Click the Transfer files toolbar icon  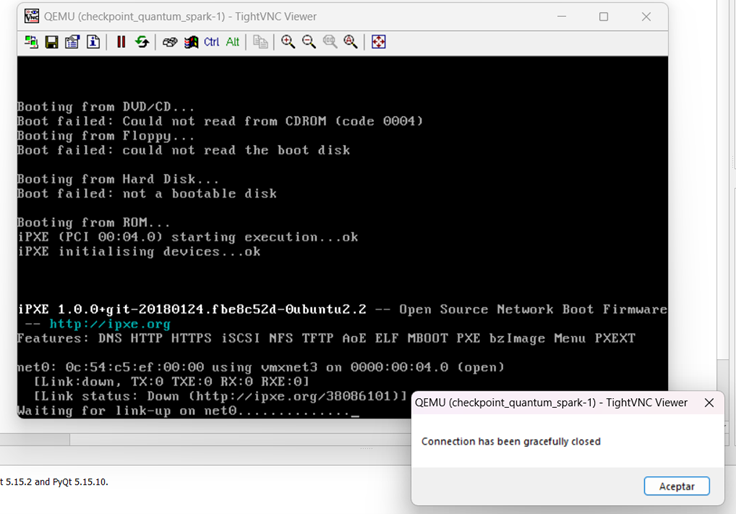(260, 42)
